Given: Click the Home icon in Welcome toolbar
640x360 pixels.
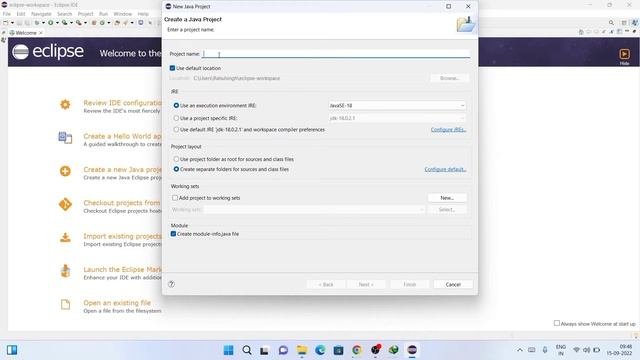Looking at the screenshot, I should [581, 32].
